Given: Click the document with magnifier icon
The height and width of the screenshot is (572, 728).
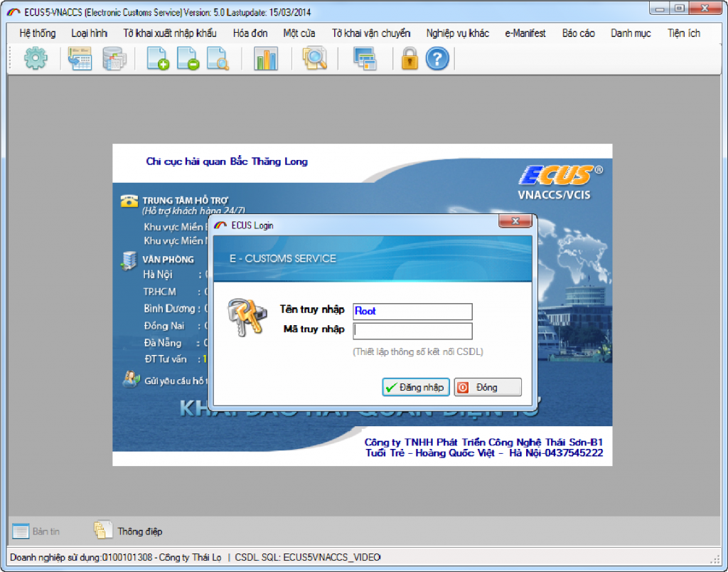Looking at the screenshot, I should click(x=218, y=58).
